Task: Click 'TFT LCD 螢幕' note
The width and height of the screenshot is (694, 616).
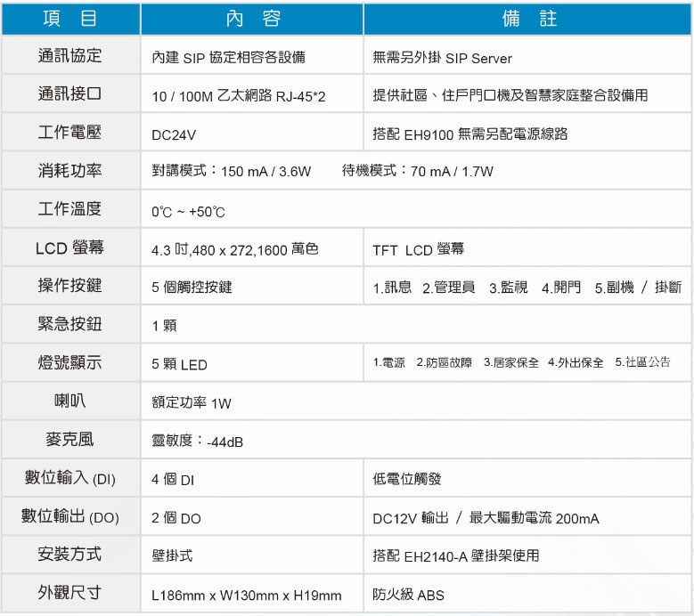Action: (418, 250)
